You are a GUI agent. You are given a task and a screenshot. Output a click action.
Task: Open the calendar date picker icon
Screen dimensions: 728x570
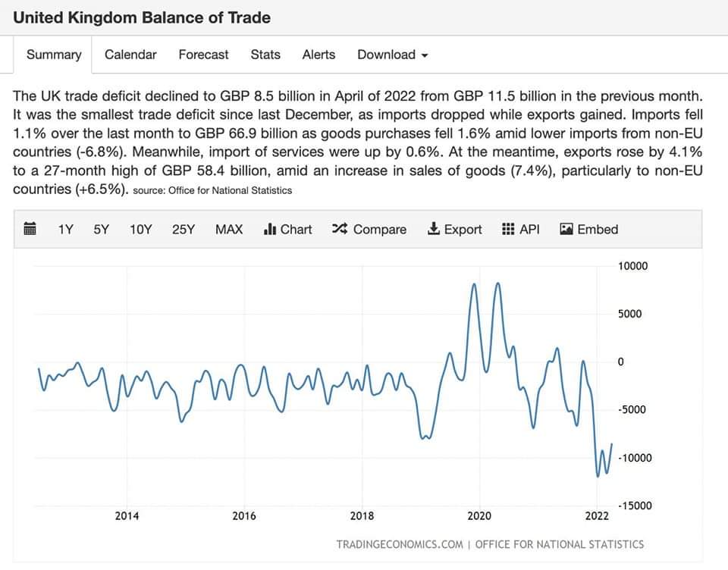(30, 229)
